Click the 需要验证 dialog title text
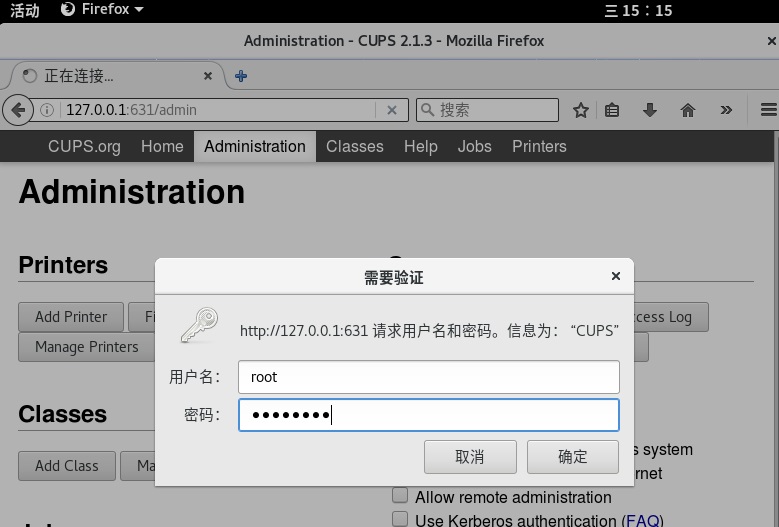The width and height of the screenshot is (779, 527). click(x=393, y=278)
